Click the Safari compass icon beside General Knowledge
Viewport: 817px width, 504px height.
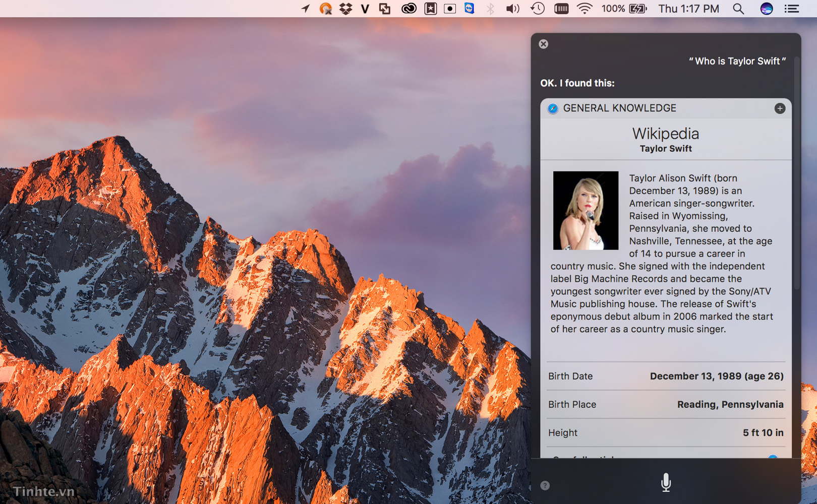(553, 108)
